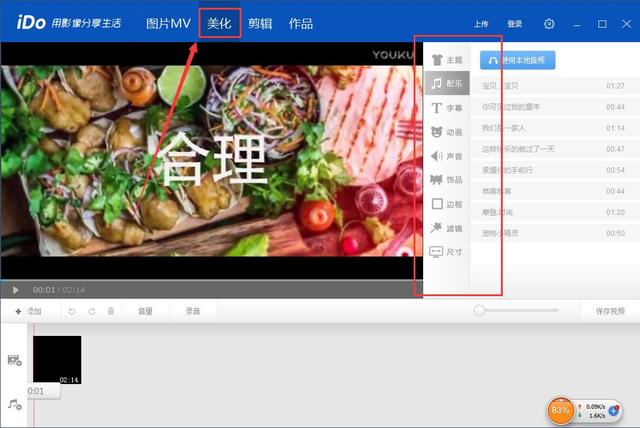Image resolution: width=640 pixels, height=428 pixels.
Task: Click the add music track icon
Action: (15, 404)
